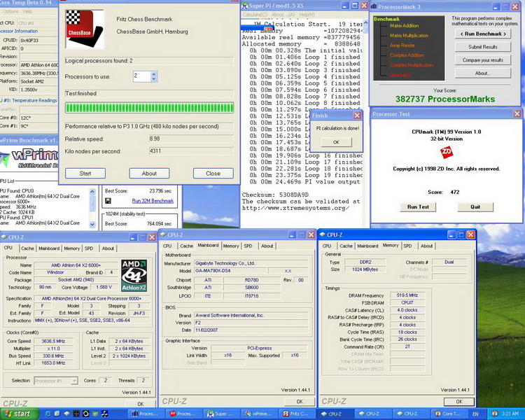
Task: Open the Help(H) menu in Super PI
Action: tap(307, 15)
